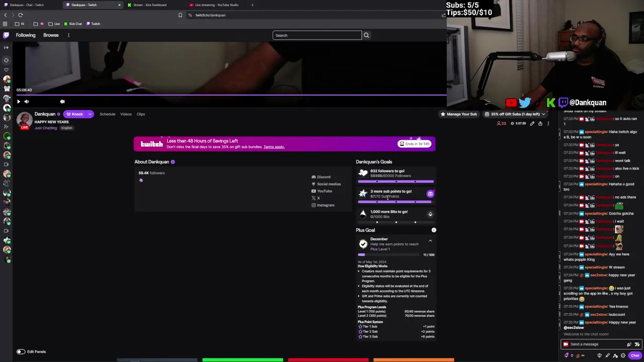Click the English language tag

click(66, 128)
